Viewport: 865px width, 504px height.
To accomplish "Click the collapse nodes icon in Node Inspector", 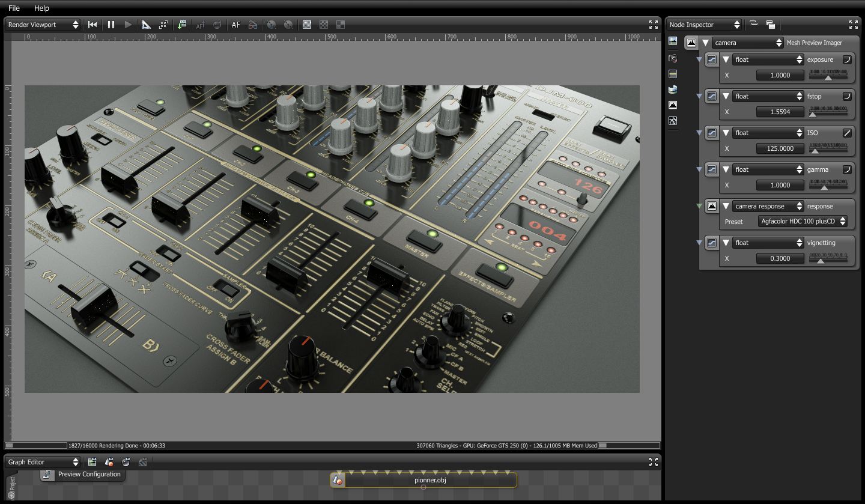I will [x=753, y=24].
